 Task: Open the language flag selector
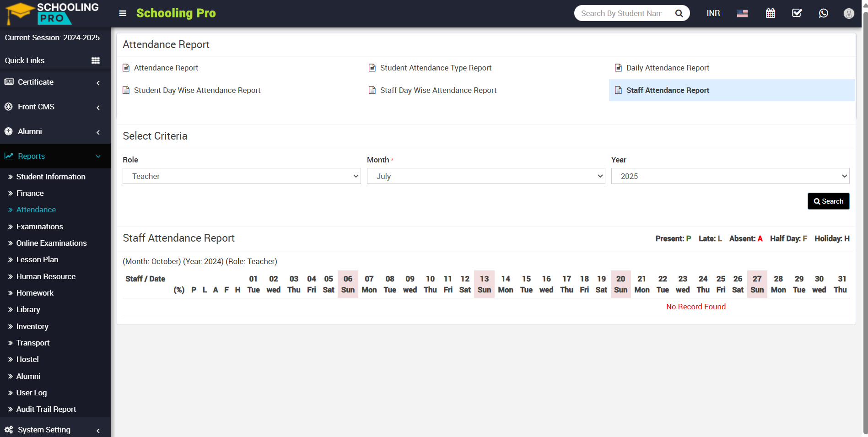point(742,13)
